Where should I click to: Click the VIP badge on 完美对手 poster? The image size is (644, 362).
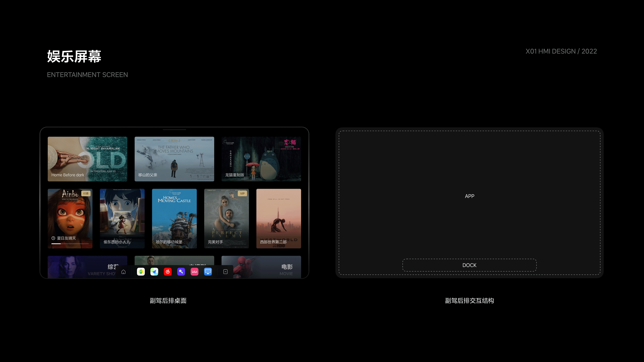tap(242, 194)
